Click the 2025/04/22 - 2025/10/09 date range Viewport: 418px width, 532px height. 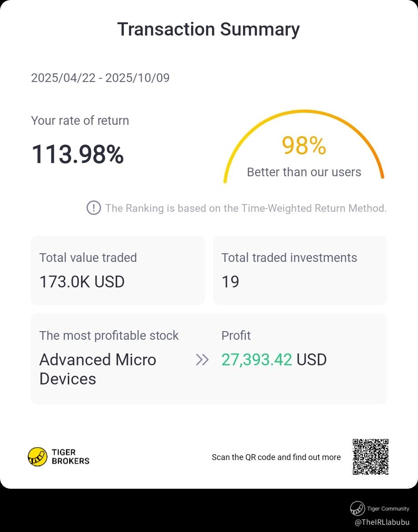100,78
